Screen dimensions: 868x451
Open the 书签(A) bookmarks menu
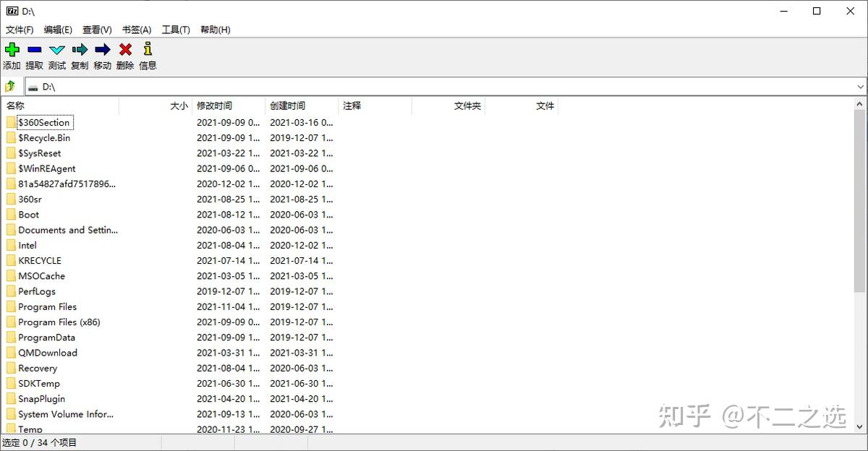pos(137,30)
